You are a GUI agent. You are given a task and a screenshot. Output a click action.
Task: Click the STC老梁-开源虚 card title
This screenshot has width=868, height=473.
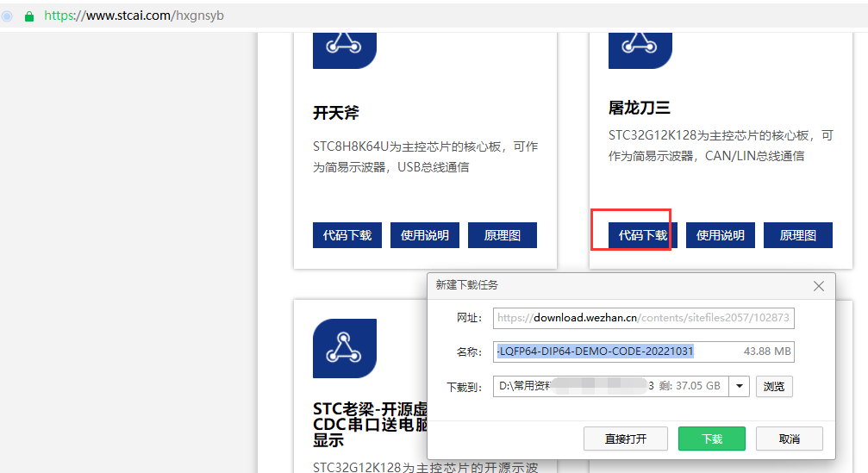(371, 424)
